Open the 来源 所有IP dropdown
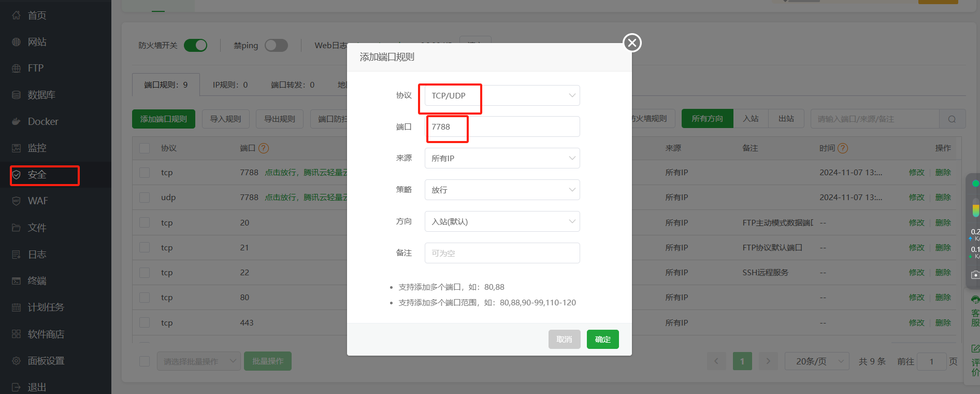The height and width of the screenshot is (394, 980). tap(502, 158)
